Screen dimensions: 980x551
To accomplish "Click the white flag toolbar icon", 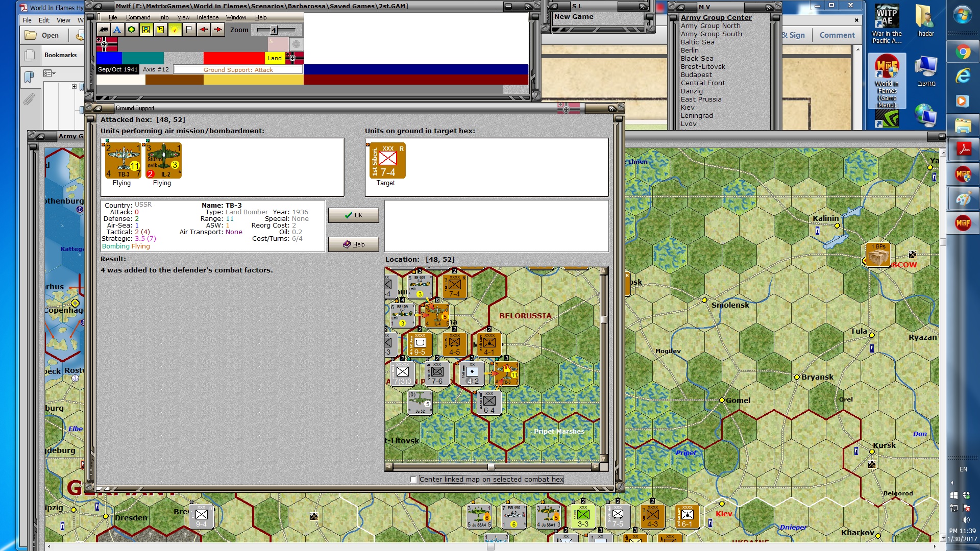I will 189,30.
